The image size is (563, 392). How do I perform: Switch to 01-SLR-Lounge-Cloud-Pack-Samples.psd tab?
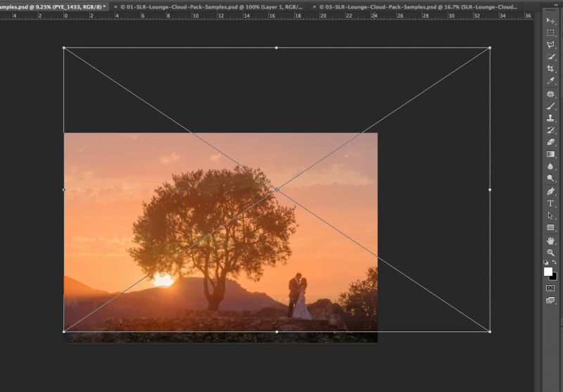point(211,7)
